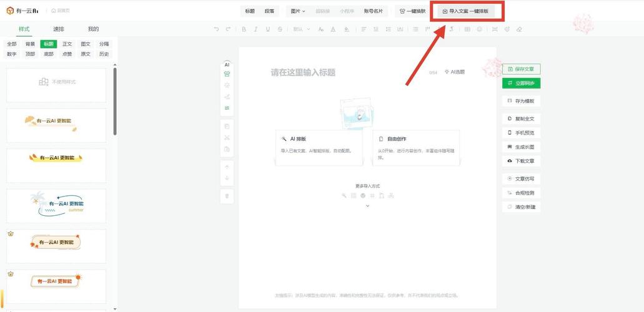Select the 历史 style filter

tap(104, 54)
